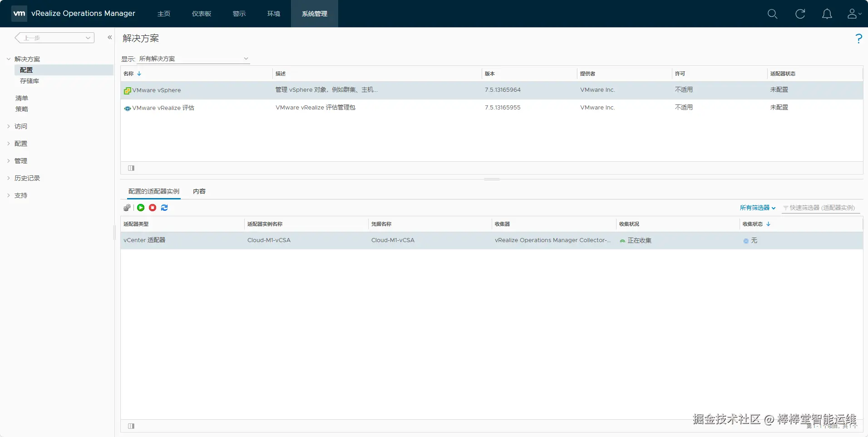
Task: Click version 7.5.13165964 cell
Action: (x=503, y=90)
